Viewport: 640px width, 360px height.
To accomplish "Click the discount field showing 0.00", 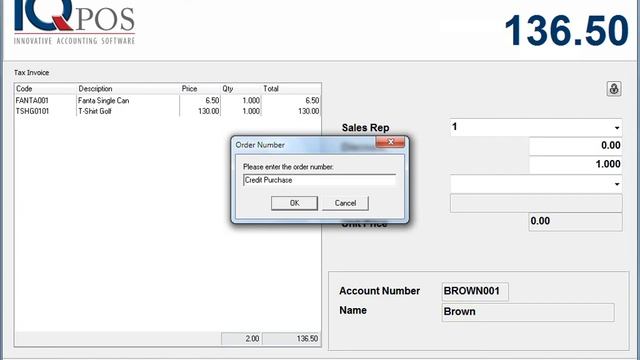I will (576, 145).
